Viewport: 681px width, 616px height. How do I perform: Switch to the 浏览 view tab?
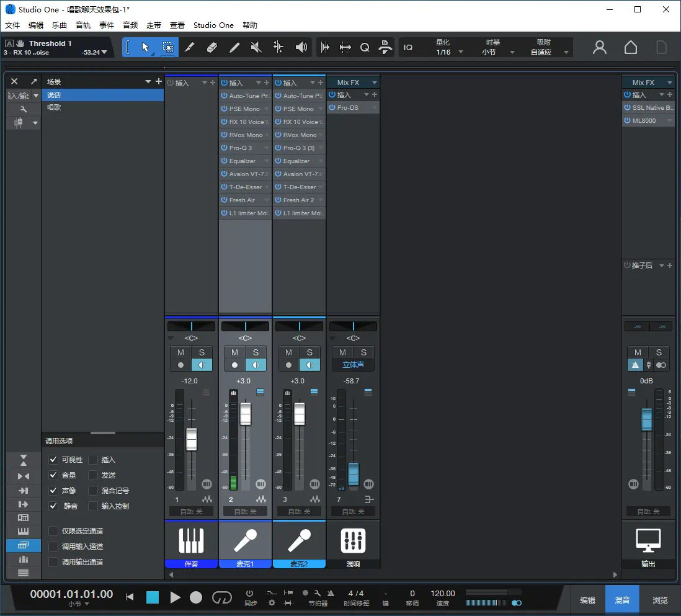pyautogui.click(x=660, y=600)
